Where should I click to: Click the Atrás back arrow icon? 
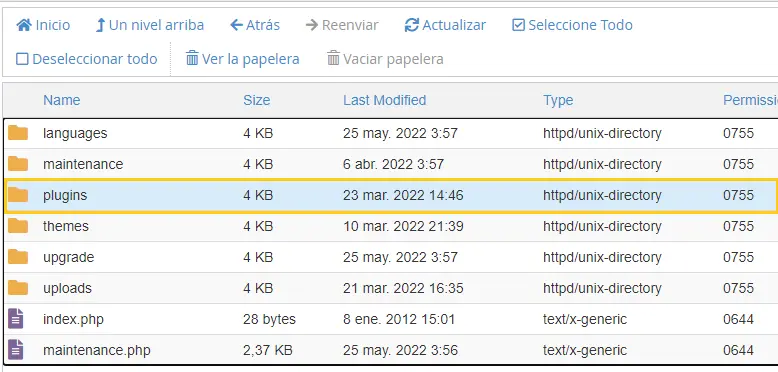coord(237,25)
